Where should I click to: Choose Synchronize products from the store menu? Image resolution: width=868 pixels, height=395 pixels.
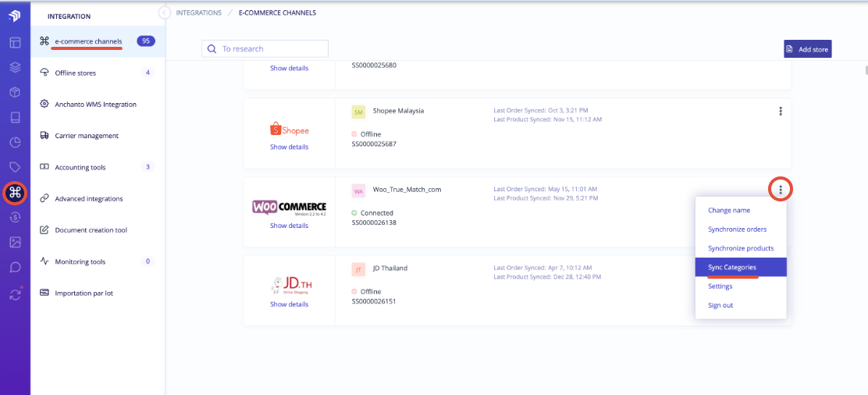tap(741, 248)
